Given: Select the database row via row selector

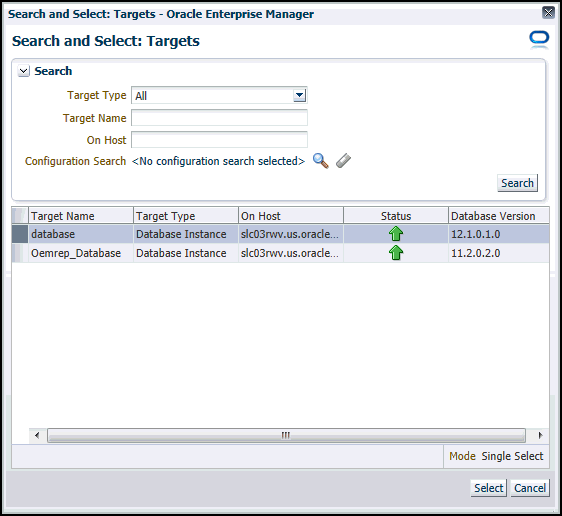Looking at the screenshot, I should [20, 234].
